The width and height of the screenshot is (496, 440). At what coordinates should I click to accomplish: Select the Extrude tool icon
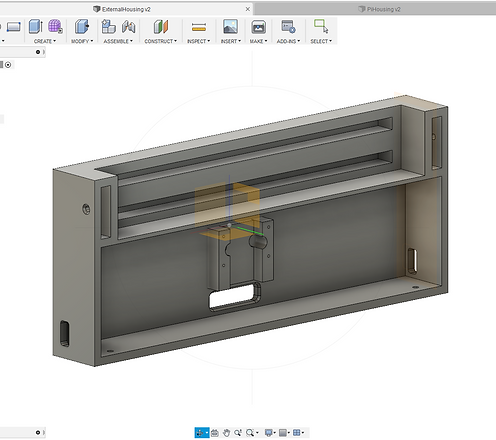35,27
